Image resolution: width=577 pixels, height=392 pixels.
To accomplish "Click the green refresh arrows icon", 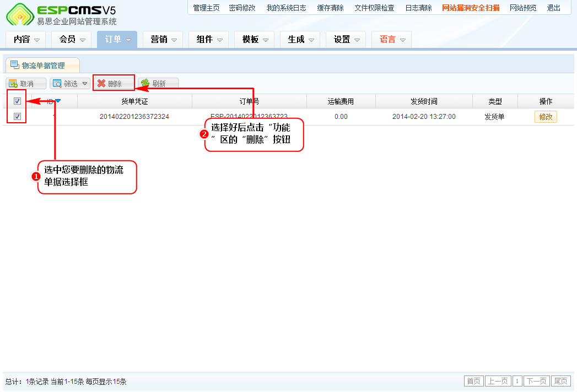I will coord(145,84).
